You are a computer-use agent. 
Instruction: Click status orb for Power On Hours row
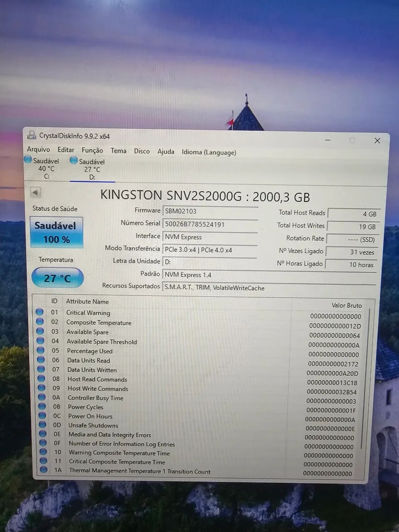(x=42, y=415)
